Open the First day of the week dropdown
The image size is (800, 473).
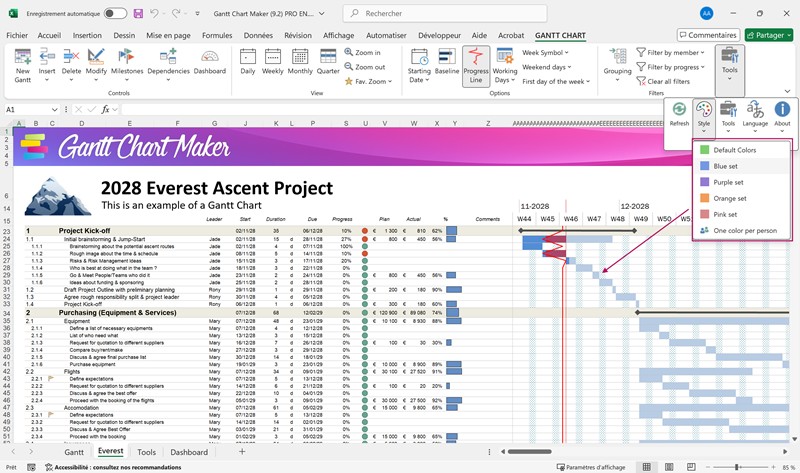click(558, 81)
